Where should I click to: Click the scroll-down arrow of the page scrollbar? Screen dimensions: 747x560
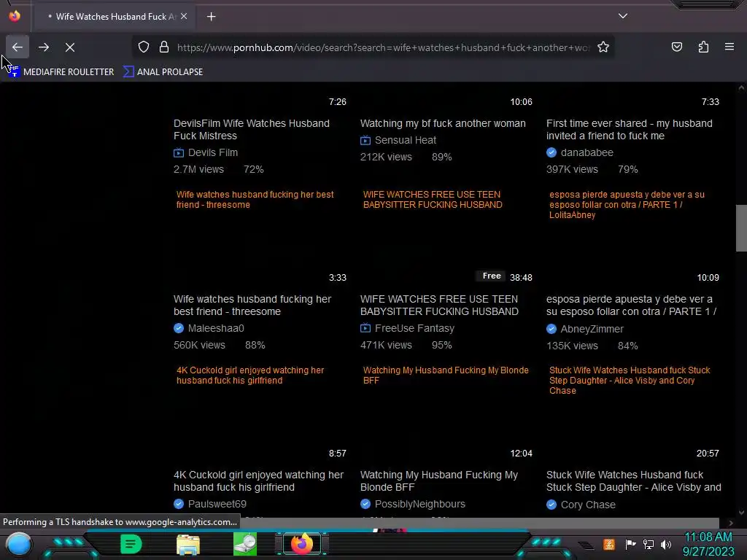click(741, 513)
